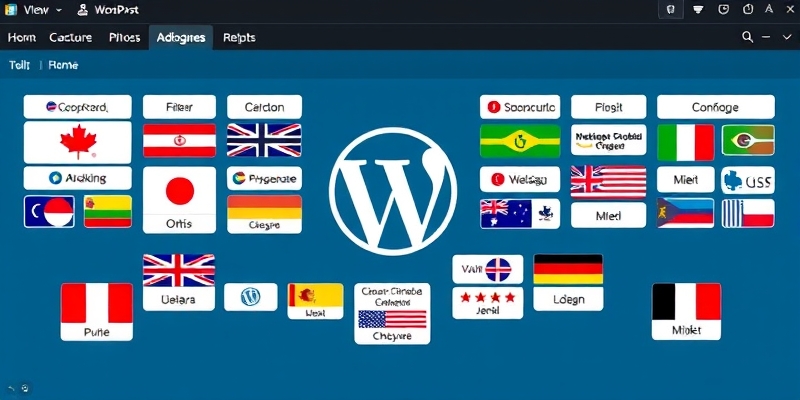Click the text card below Flogit

point(608,140)
